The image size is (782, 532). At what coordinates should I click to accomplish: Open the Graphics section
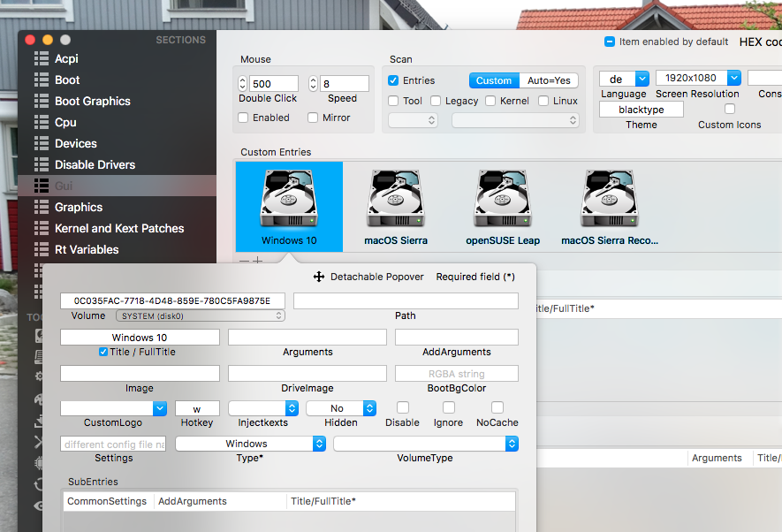tap(118, 207)
